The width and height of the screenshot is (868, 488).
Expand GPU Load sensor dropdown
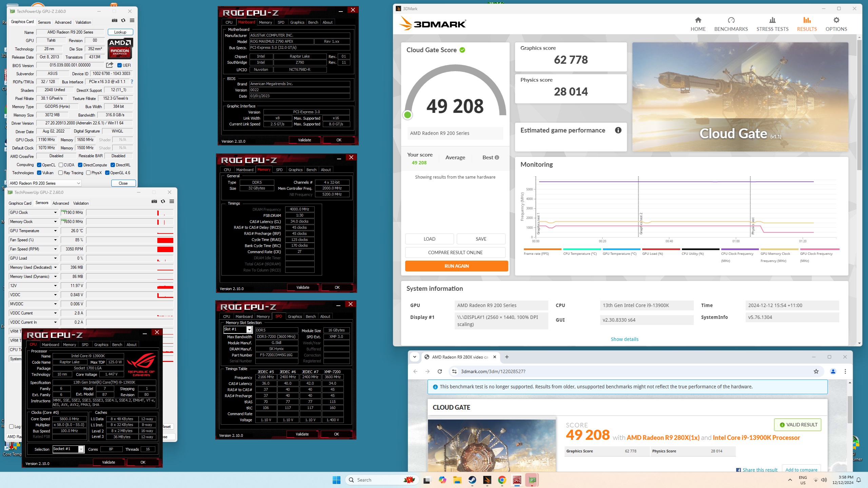(55, 258)
